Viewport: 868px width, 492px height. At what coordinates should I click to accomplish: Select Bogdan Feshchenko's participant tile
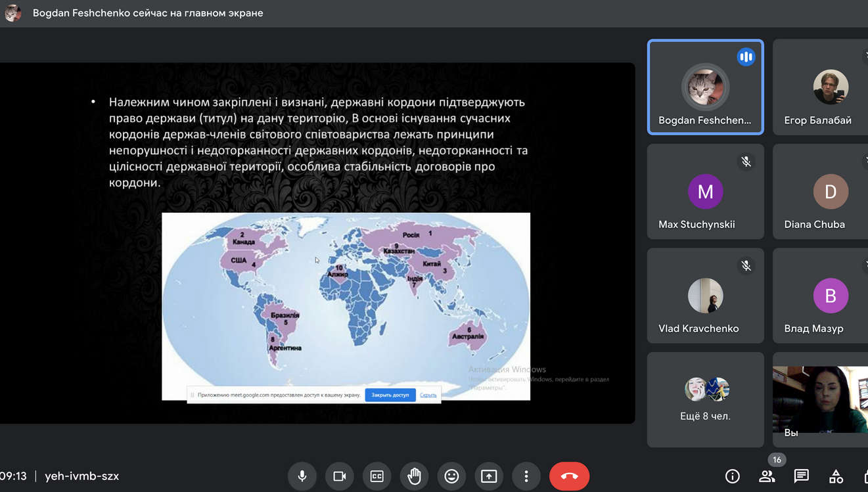coord(705,87)
